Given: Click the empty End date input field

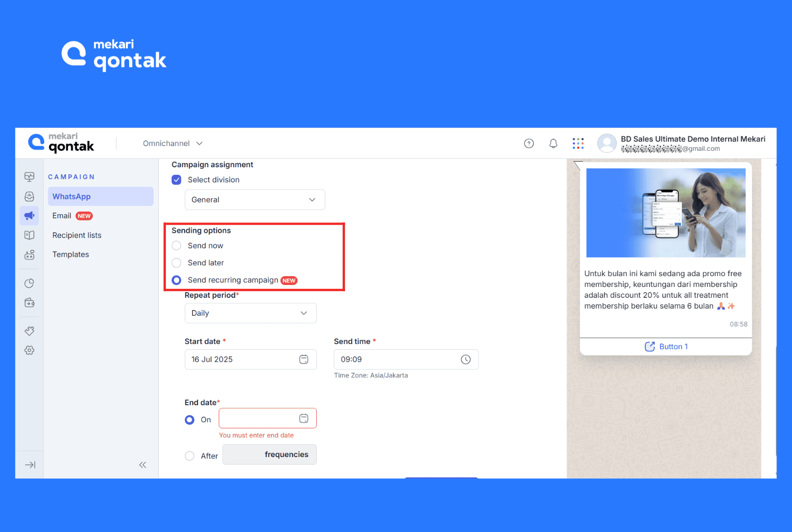Looking at the screenshot, I should pos(258,418).
